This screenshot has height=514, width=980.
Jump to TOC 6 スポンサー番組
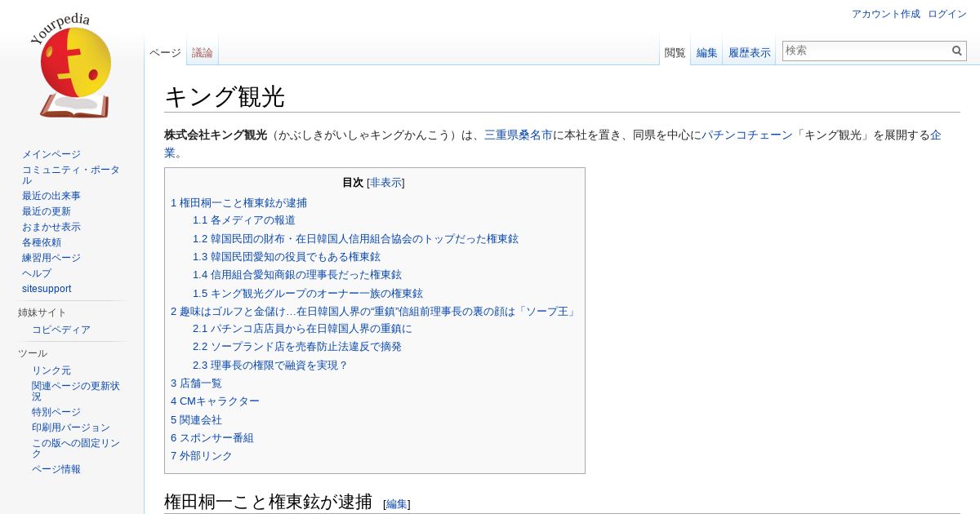[212, 438]
